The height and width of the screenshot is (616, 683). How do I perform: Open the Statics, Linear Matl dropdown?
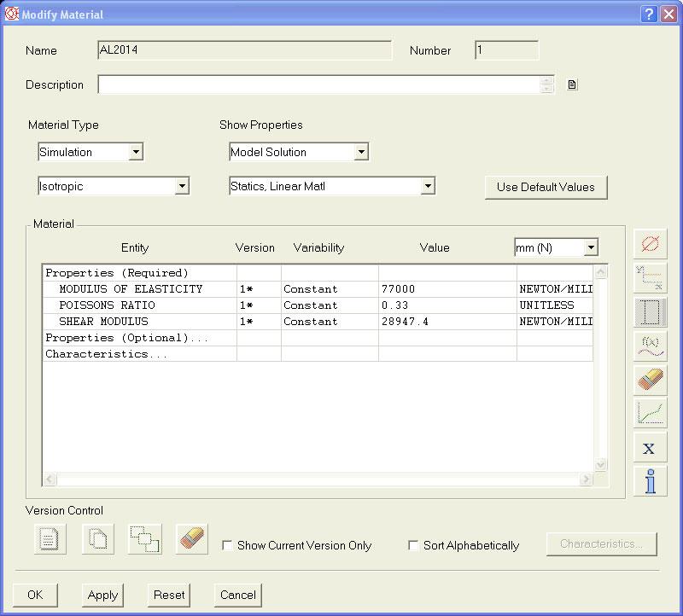(429, 186)
